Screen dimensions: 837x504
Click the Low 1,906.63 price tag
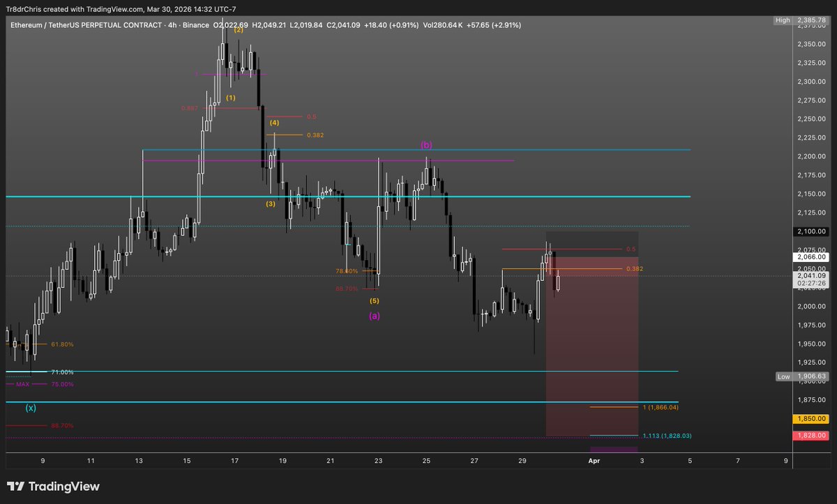(803, 376)
